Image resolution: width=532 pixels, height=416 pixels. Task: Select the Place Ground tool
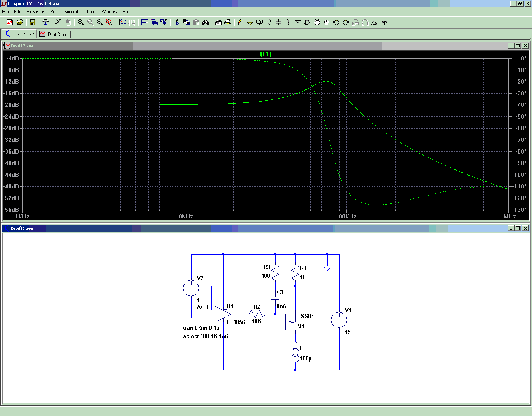click(x=250, y=22)
